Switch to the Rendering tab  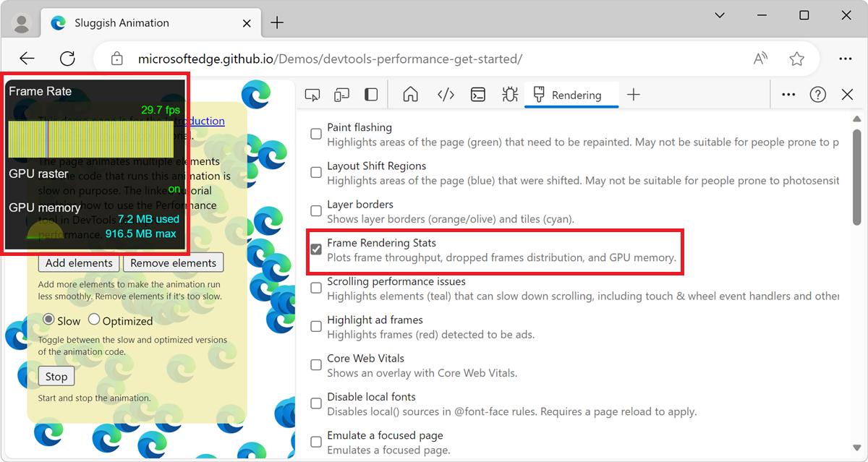(x=571, y=95)
